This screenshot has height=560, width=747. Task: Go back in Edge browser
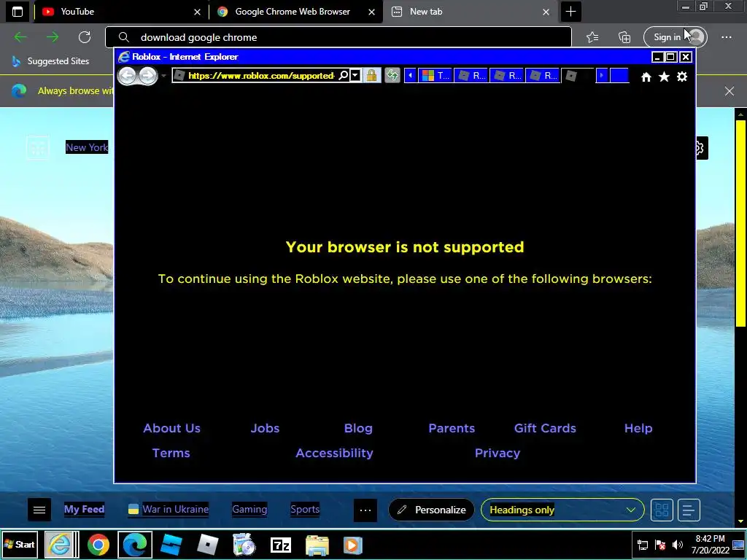click(20, 37)
